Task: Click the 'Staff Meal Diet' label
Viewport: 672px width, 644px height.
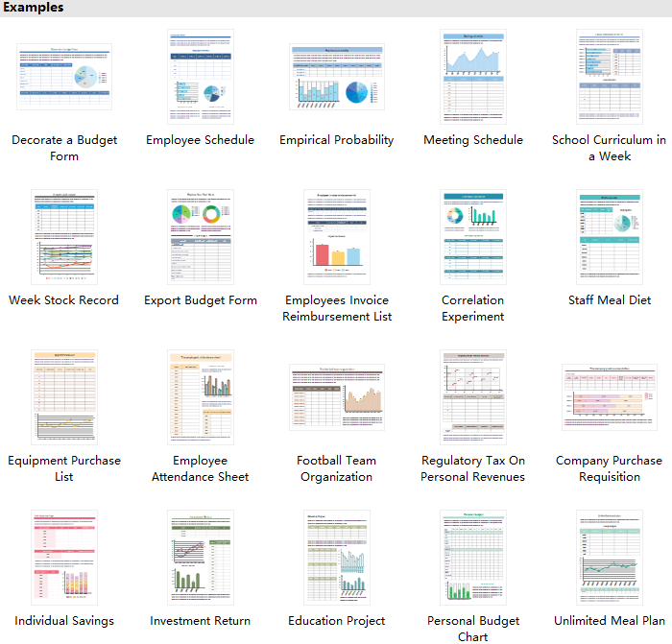Action: tap(610, 300)
